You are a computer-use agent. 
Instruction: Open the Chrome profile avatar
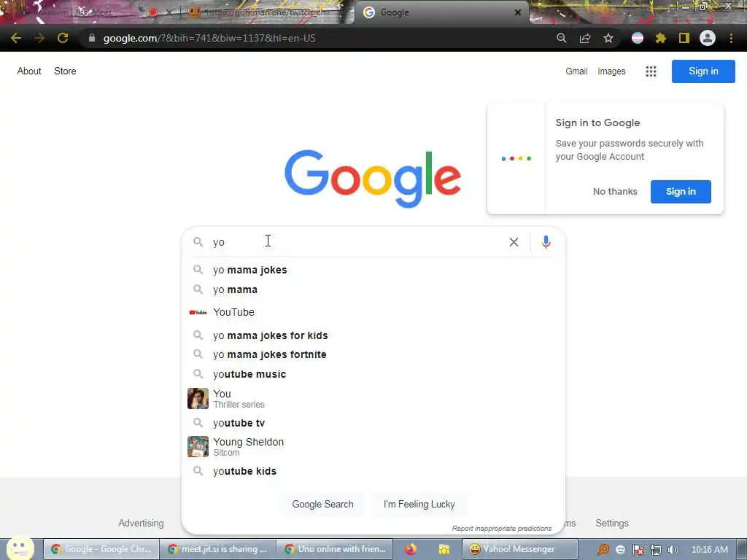pos(708,38)
